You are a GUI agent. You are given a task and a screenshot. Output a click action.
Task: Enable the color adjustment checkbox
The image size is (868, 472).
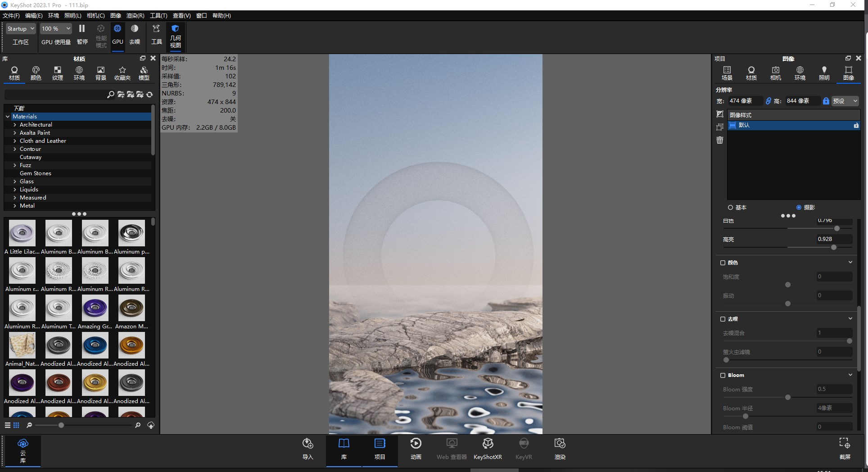point(723,263)
